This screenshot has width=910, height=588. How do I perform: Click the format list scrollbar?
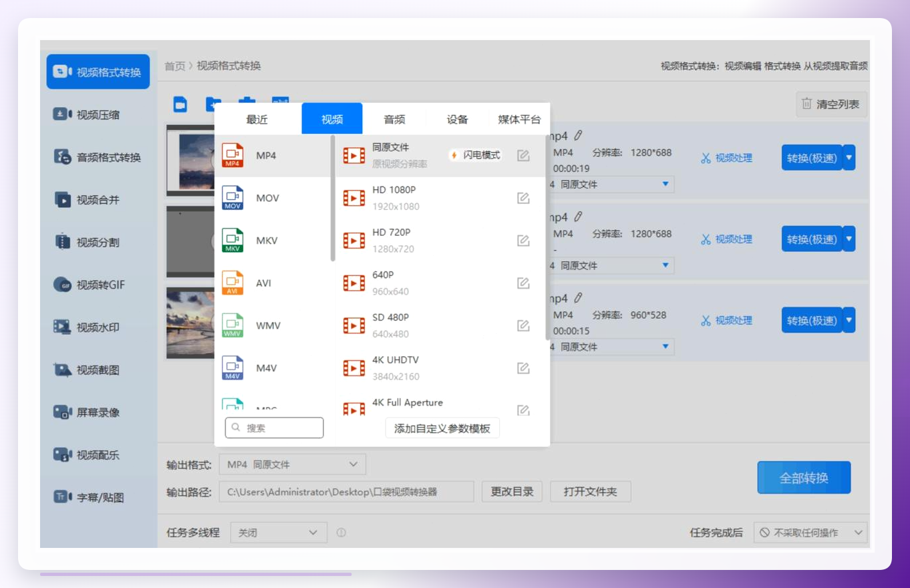(x=333, y=198)
